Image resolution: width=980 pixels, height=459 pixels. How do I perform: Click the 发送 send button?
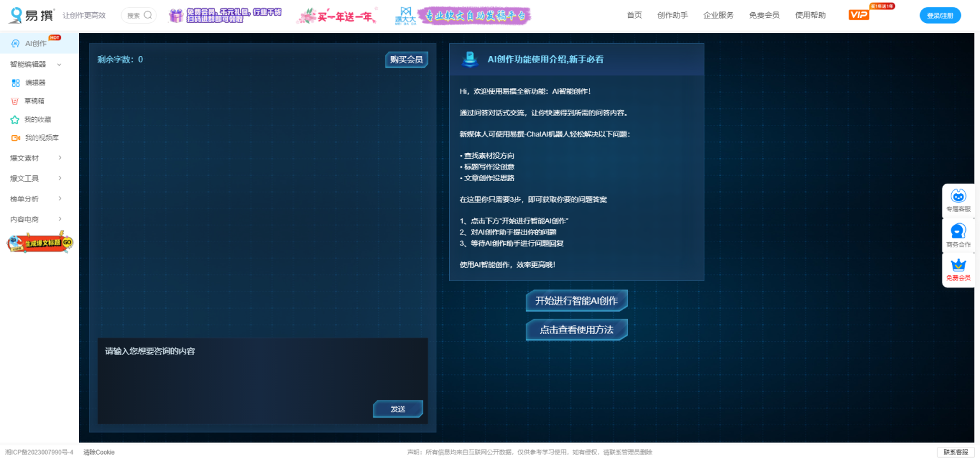coord(398,409)
